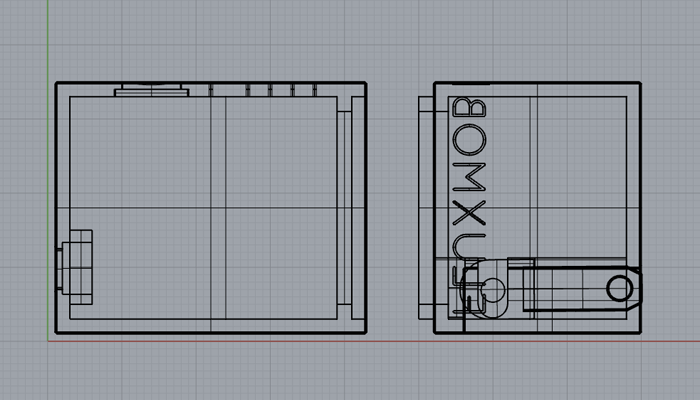Viewport: 700px width, 400px height.
Task: Select the large circle on right box lever
Action: pos(619,288)
